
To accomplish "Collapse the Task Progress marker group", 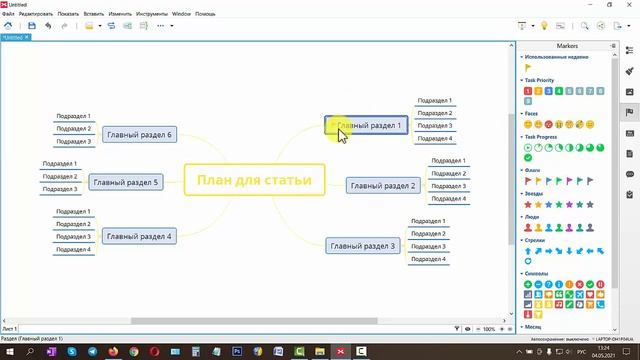I will 522,137.
